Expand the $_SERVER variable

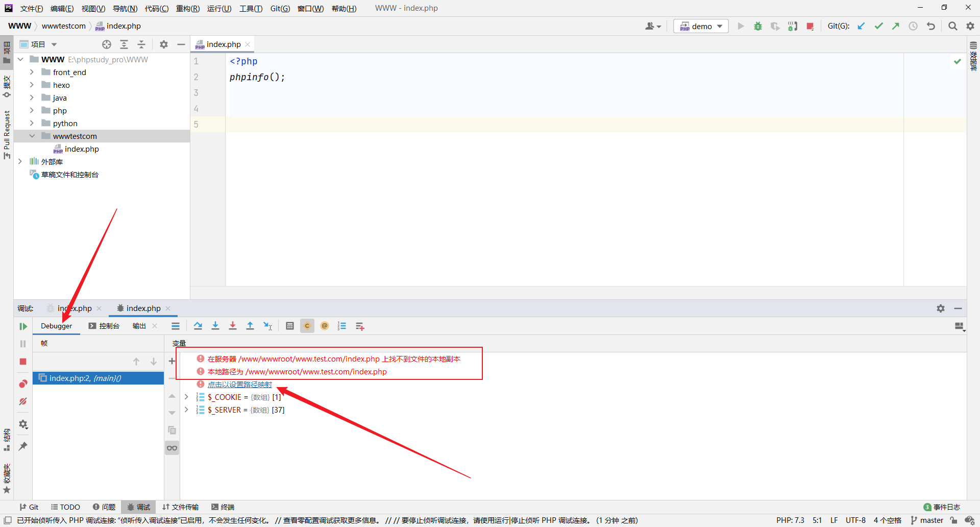[186, 410]
